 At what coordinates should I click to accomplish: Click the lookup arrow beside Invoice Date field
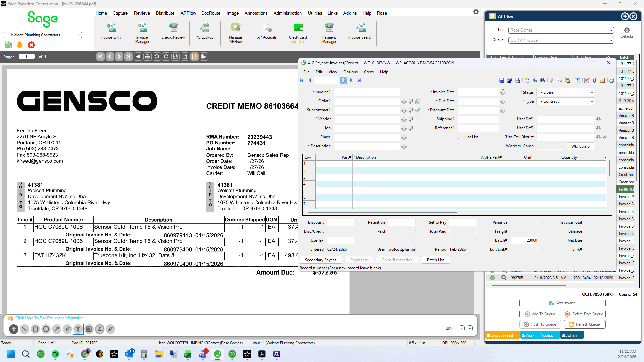[x=503, y=92]
